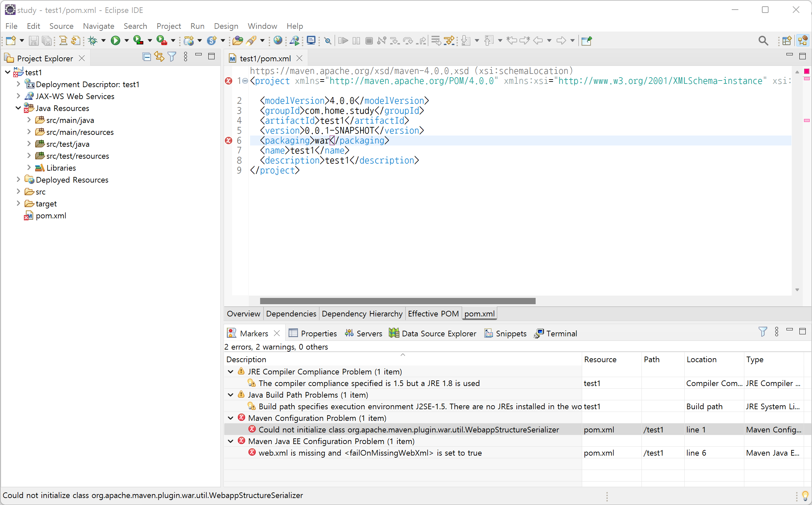812x505 pixels.
Task: Open the Navigate menu
Action: 98,26
